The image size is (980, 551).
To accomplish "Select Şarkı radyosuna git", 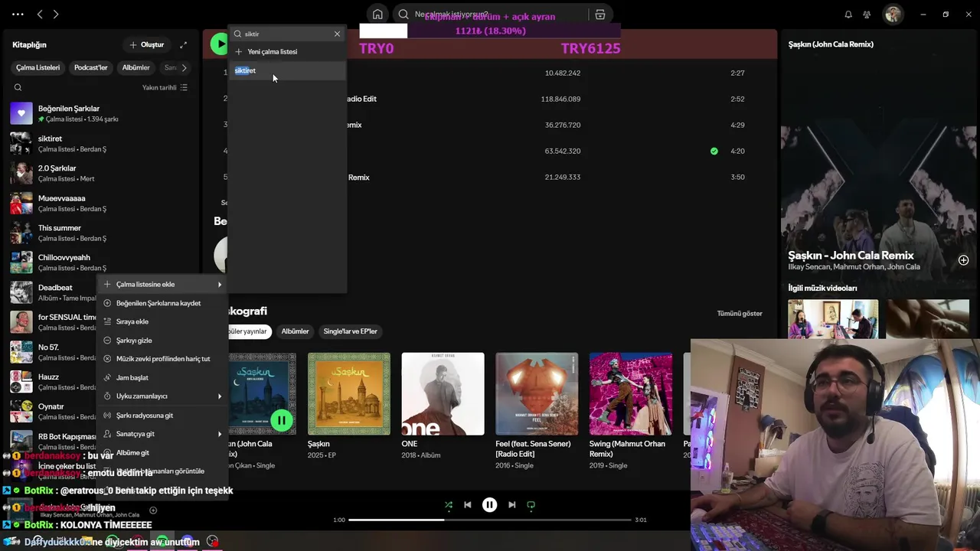I will coord(162,416).
